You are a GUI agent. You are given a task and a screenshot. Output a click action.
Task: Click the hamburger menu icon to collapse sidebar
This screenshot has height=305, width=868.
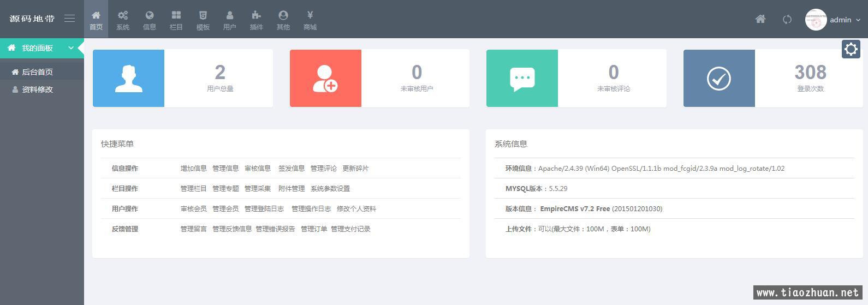(69, 19)
